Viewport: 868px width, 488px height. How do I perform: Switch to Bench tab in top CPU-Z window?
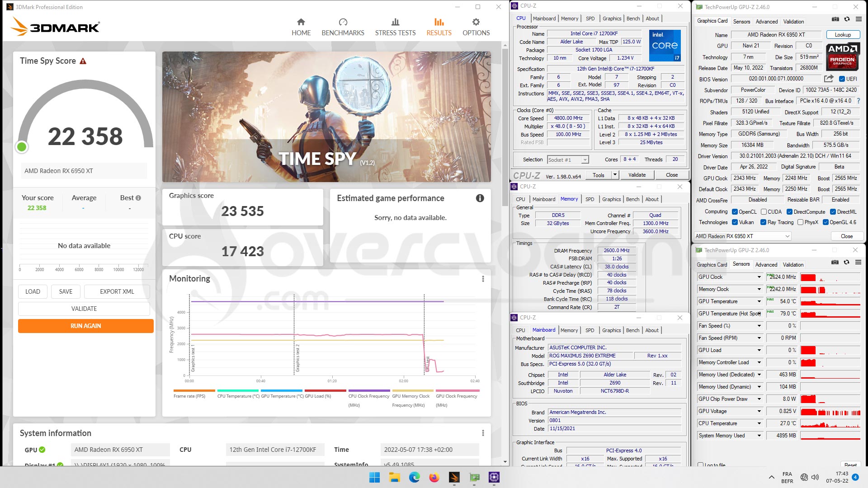click(633, 19)
